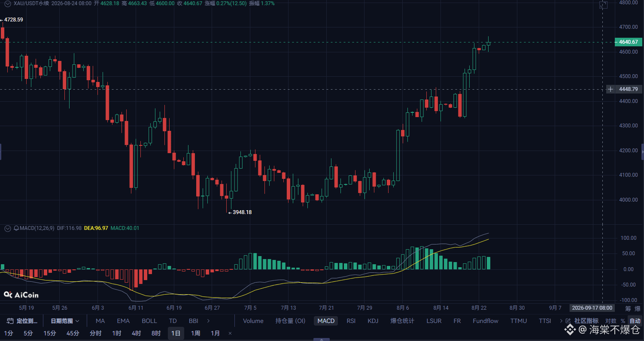
Task: Click the 涨幅 0.27%(12.50) change readout
Action: (225, 3)
